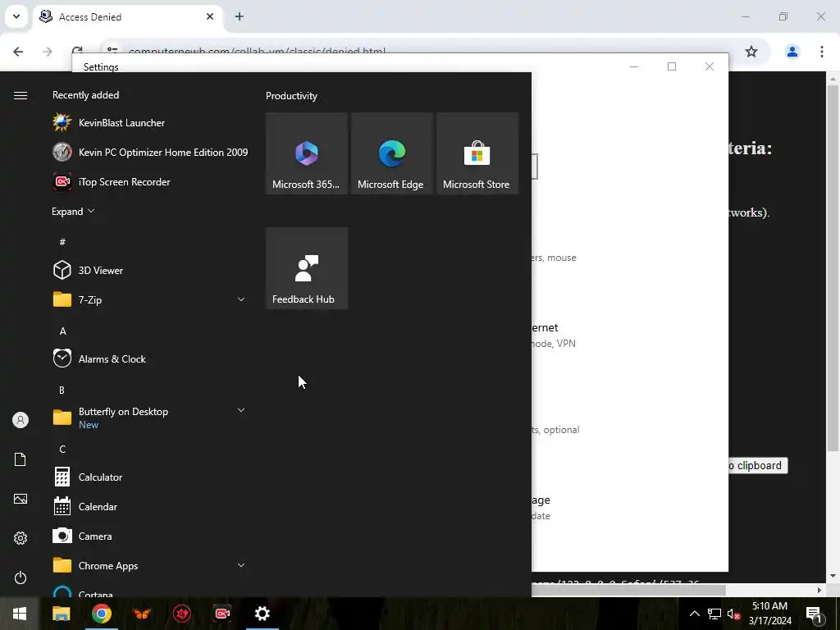840x630 pixels.
Task: Switch to Settings on the taskbar
Action: pyautogui.click(x=262, y=614)
